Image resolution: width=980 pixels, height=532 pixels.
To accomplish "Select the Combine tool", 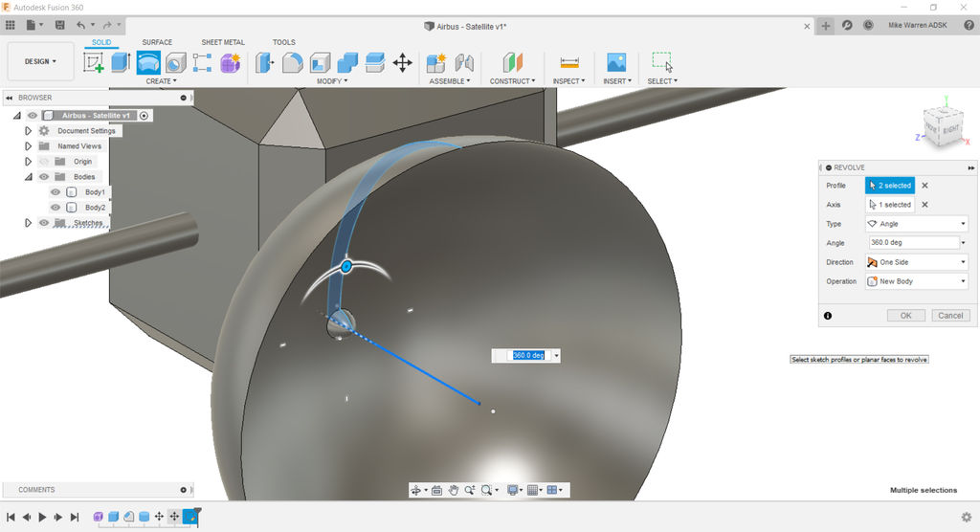I will click(347, 62).
